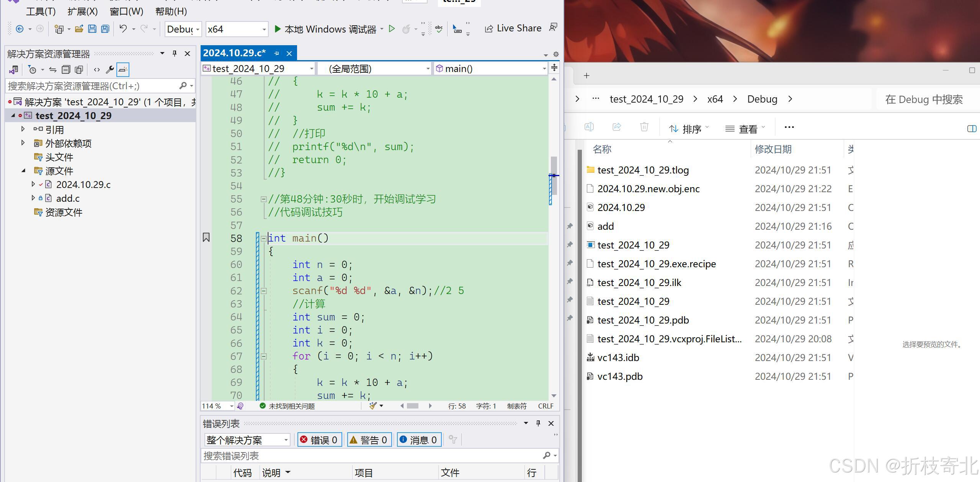Expand the 引用 references node

click(23, 129)
